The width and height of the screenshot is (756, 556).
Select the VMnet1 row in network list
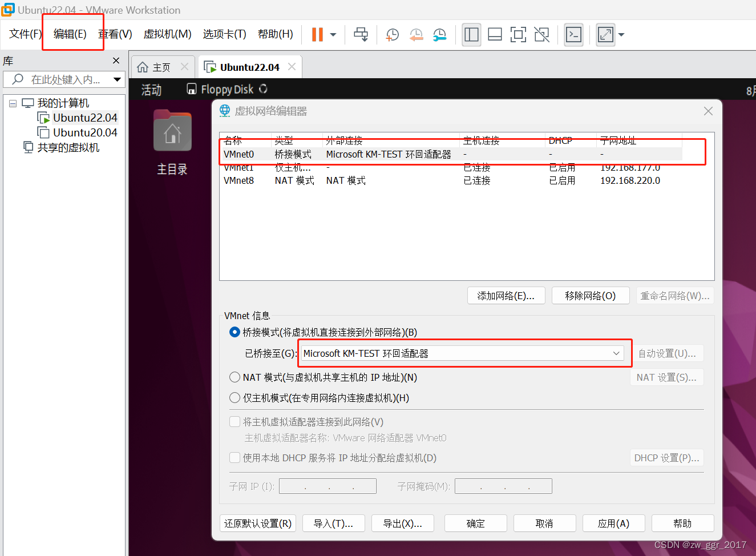[x=451, y=167]
